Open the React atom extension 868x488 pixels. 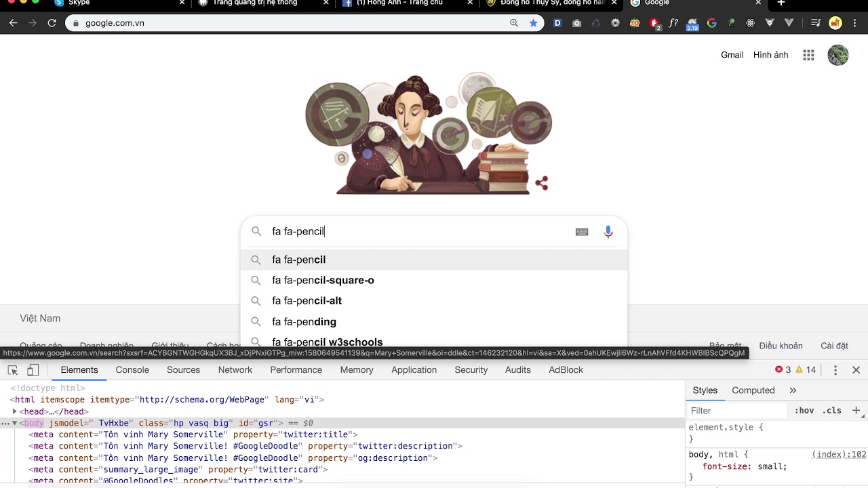(751, 23)
